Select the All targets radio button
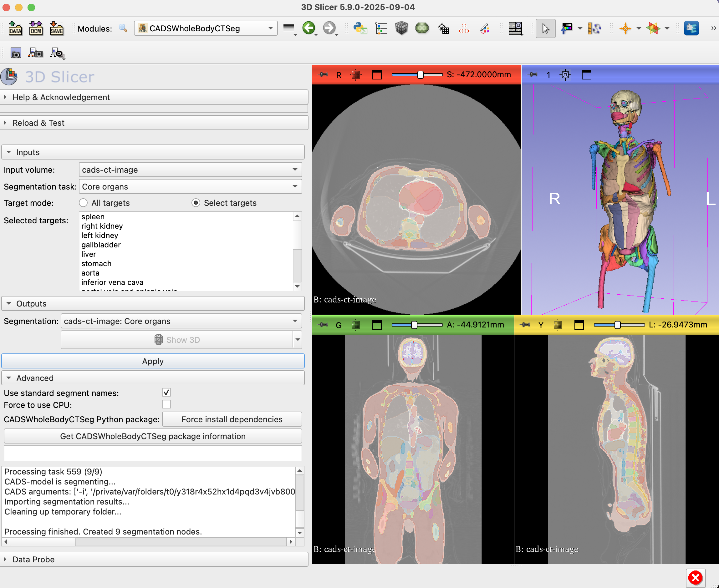Screen dimensions: 719x588 [83, 203]
